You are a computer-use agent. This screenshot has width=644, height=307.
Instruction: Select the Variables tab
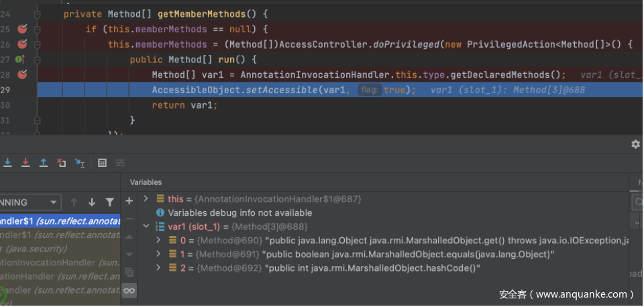[x=146, y=182]
